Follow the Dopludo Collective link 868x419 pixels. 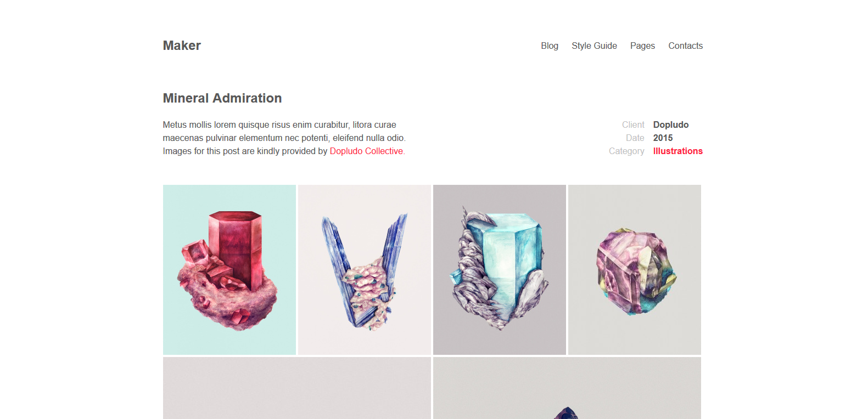[366, 151]
